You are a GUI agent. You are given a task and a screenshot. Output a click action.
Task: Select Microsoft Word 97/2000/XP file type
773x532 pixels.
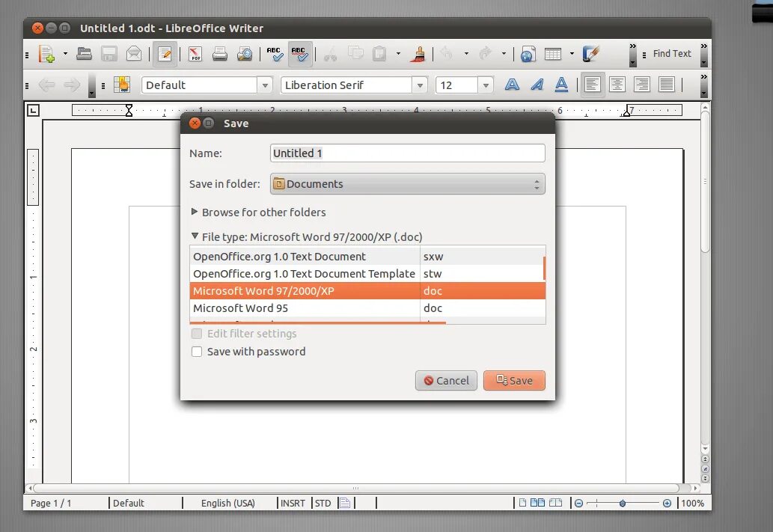[367, 291]
